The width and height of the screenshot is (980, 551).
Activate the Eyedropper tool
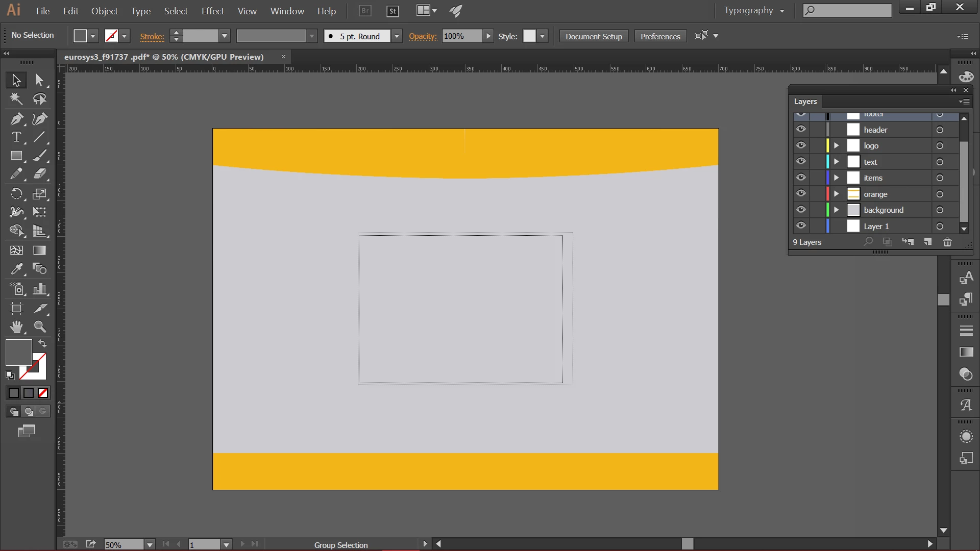point(16,269)
